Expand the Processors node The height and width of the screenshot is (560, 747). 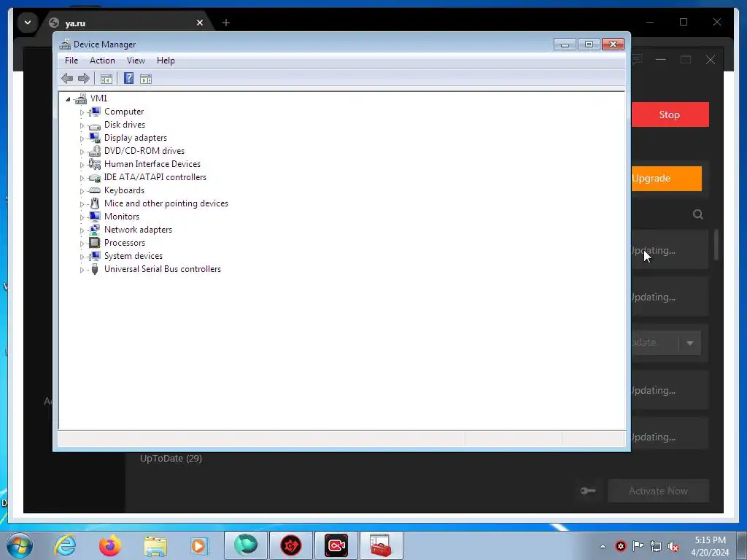pyautogui.click(x=82, y=244)
